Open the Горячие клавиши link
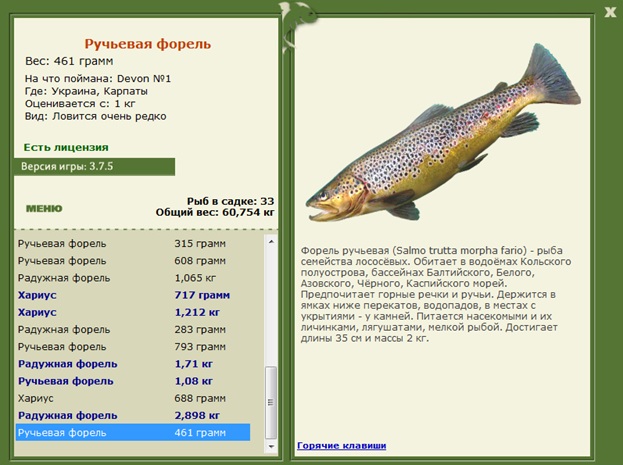 (342, 446)
